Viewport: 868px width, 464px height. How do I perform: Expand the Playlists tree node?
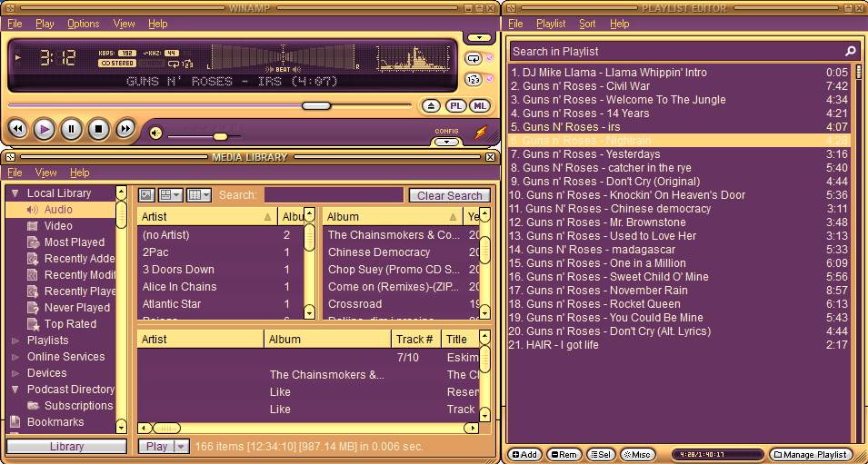click(x=15, y=341)
